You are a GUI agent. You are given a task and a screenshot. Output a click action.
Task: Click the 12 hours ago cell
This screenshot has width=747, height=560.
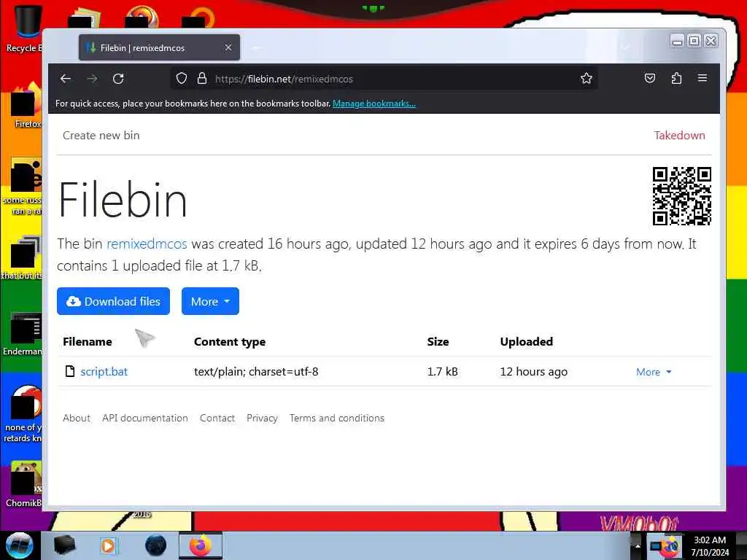pyautogui.click(x=533, y=371)
